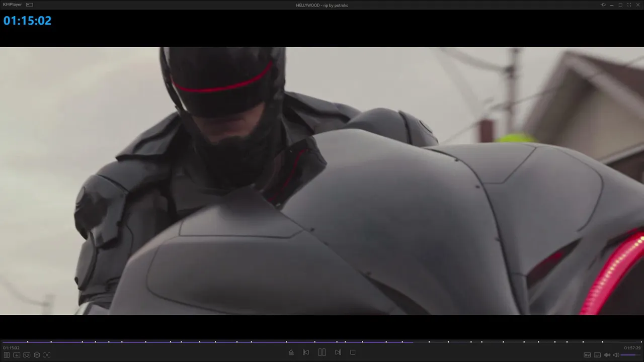Pause the video playback
644x362 pixels.
[x=322, y=352]
